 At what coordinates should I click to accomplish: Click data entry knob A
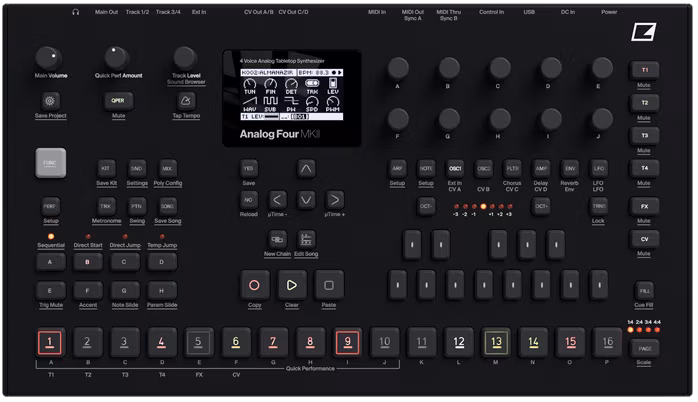(x=398, y=68)
